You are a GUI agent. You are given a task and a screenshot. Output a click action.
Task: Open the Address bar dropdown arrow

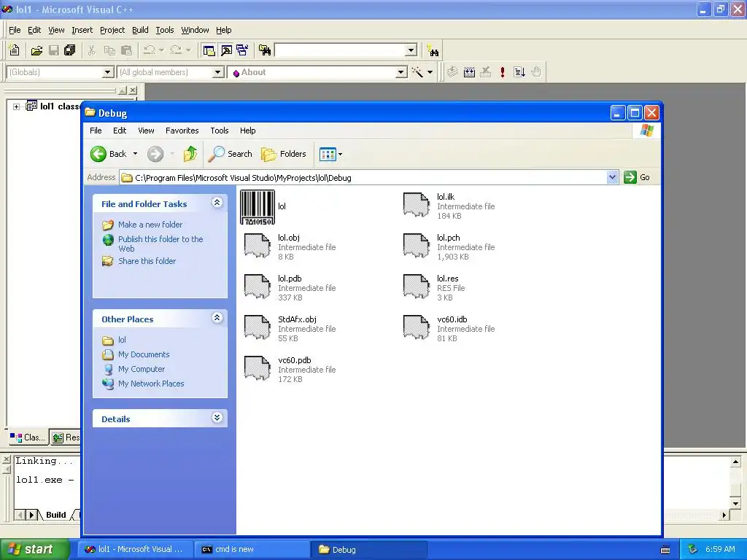point(612,178)
